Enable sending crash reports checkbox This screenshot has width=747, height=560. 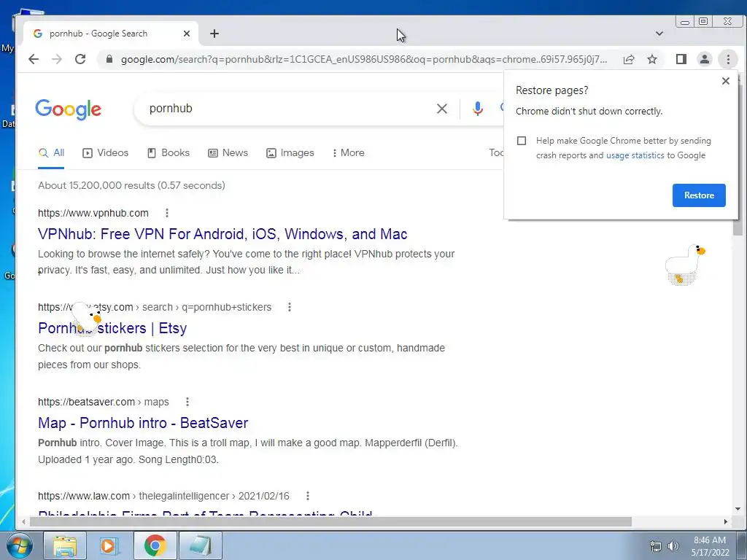(522, 141)
